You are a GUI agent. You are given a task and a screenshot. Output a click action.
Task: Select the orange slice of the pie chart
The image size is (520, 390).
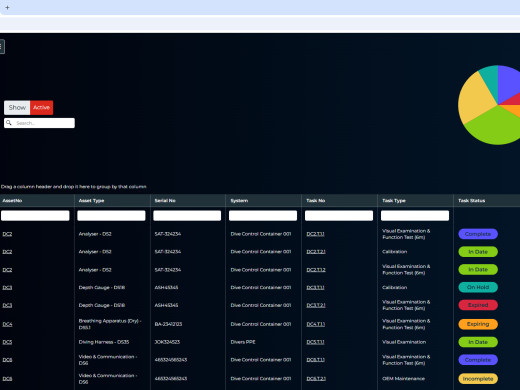click(513, 110)
